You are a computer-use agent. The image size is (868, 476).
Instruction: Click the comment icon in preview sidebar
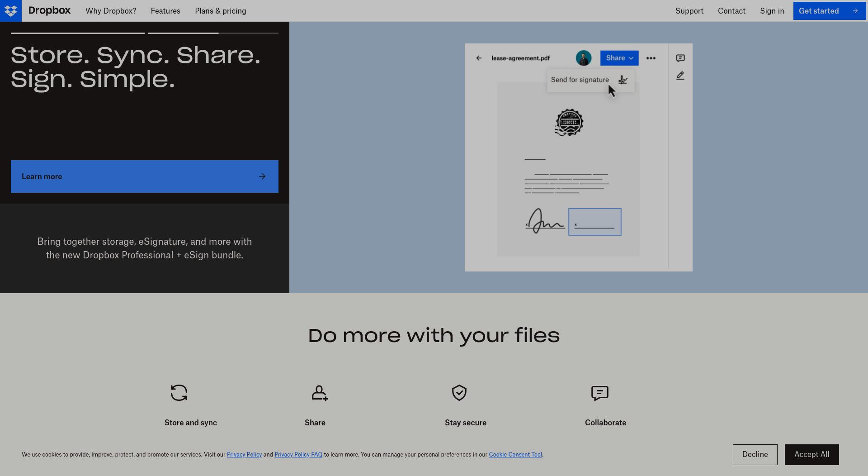tap(680, 58)
